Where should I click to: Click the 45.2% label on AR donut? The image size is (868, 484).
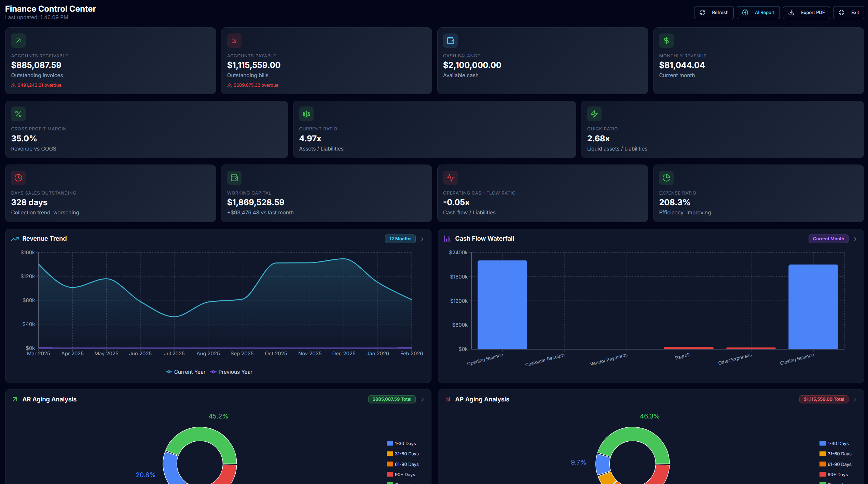tap(218, 416)
